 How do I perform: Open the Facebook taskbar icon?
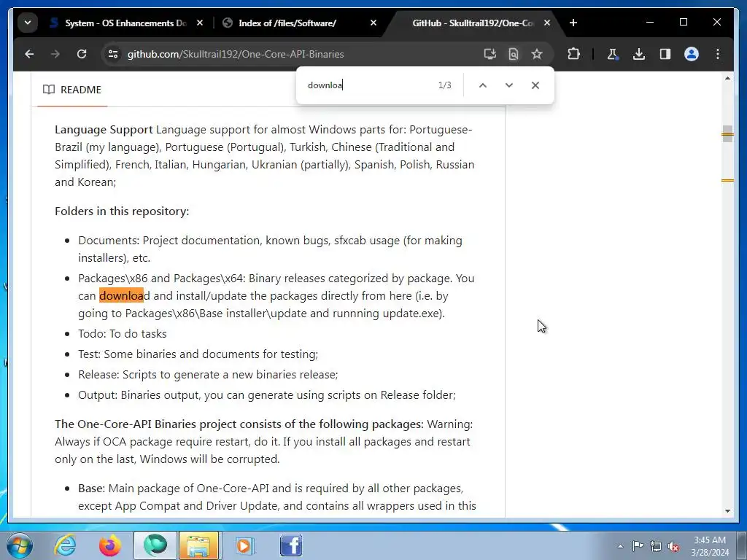(290, 545)
